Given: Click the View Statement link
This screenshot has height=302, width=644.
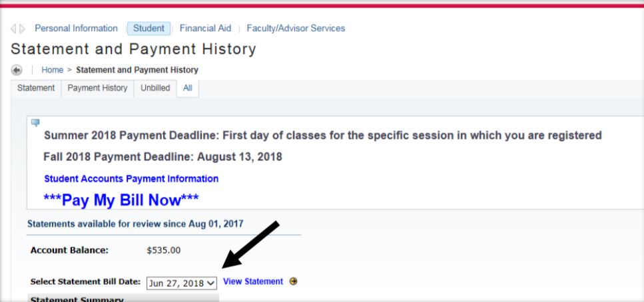Looking at the screenshot, I should [x=253, y=281].
